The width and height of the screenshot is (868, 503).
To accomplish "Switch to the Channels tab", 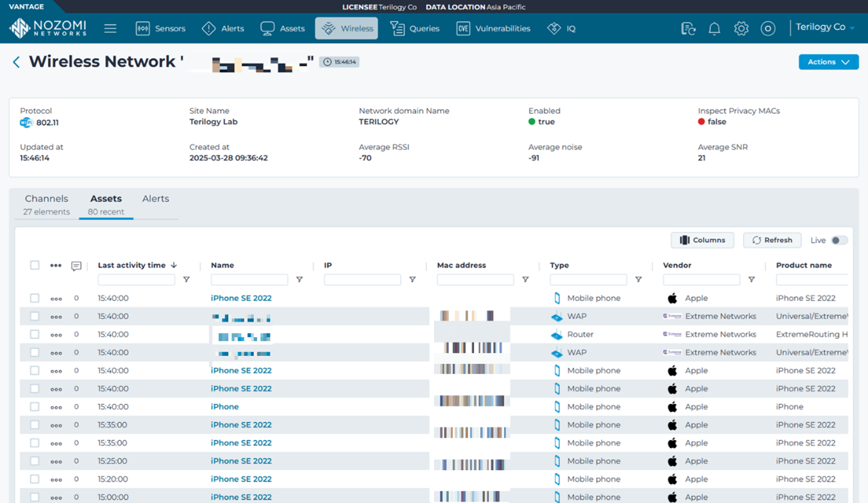I will click(x=46, y=205).
